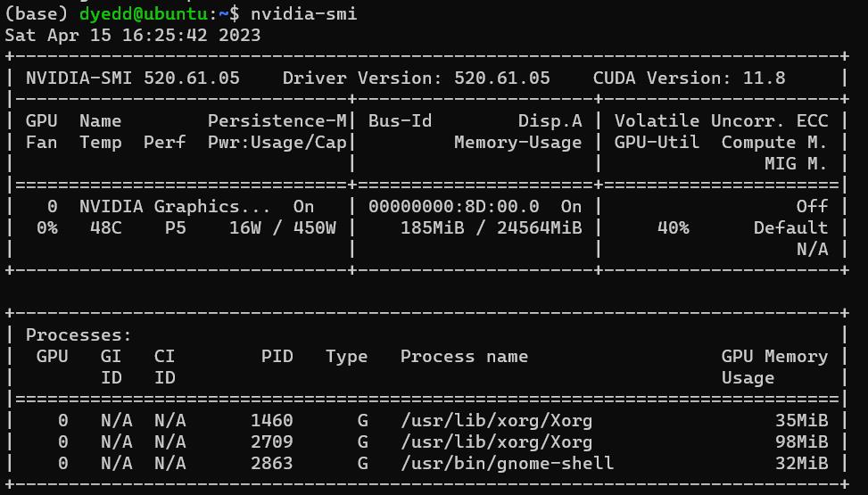Click the Bus-Id value 00000000:8D:00.0
This screenshot has height=495, width=868.
point(453,206)
